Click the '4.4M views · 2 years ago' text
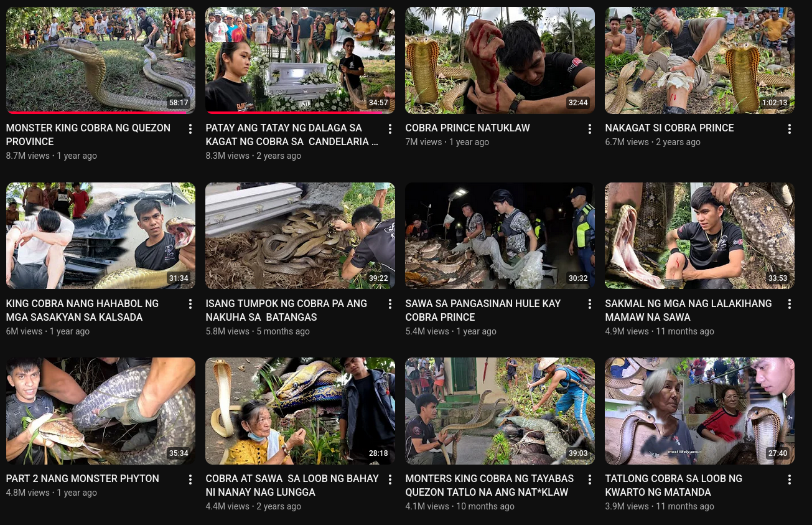812x525 pixels. [253, 506]
